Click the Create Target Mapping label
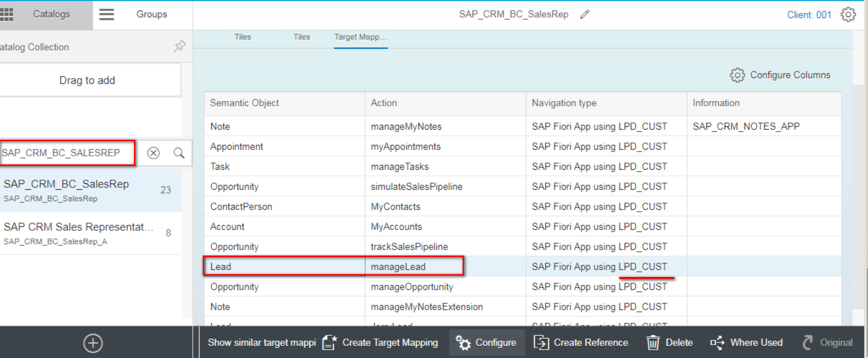Screen dimensions: 868x358 pyautogui.click(x=390, y=342)
